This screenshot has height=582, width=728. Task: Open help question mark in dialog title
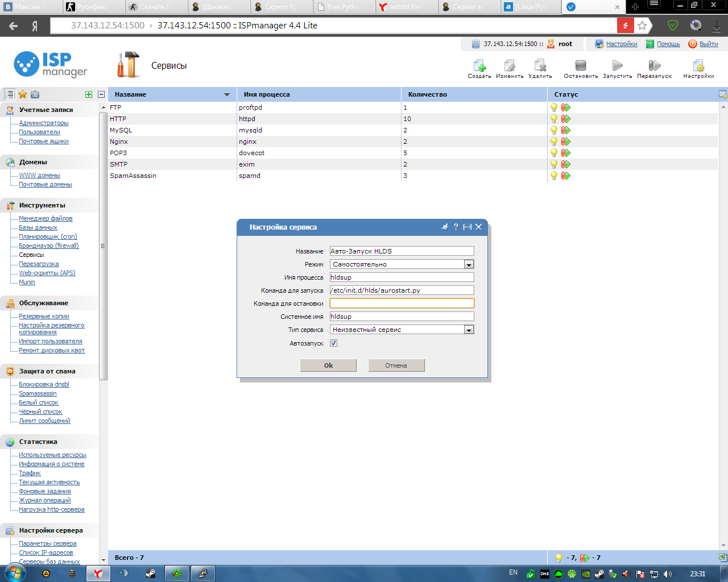(x=456, y=227)
